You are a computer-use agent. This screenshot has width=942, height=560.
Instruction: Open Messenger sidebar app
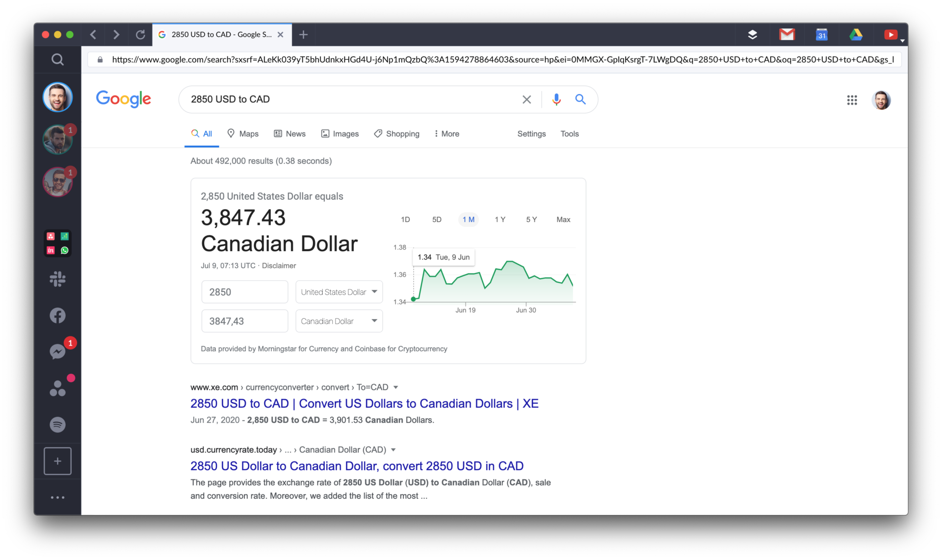point(57,352)
